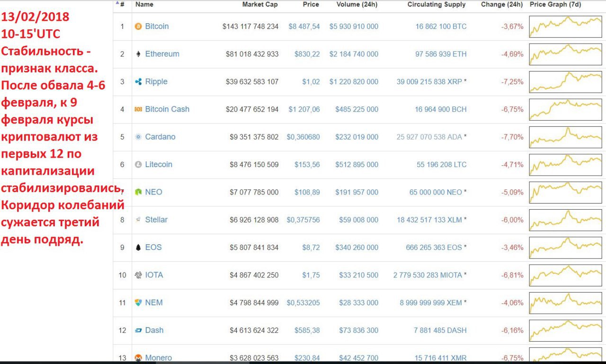This screenshot has width=606, height=364.
Task: Open the Monero name link
Action: (x=159, y=358)
